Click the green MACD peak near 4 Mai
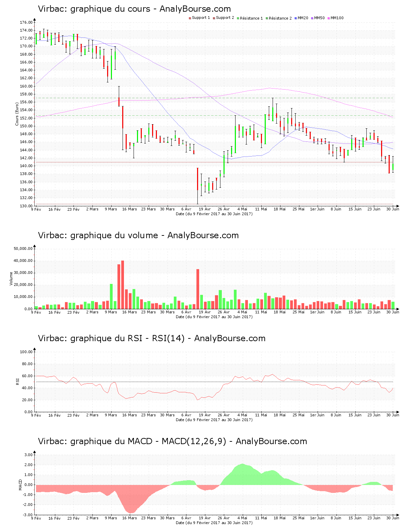The width and height of the screenshot is (412, 532). pyautogui.click(x=242, y=474)
